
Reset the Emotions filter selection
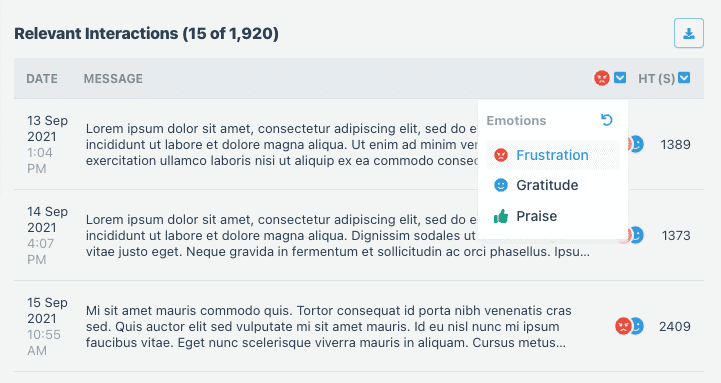pos(607,120)
